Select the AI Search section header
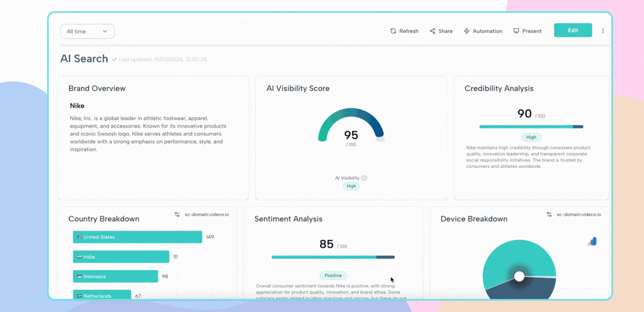The height and width of the screenshot is (312, 644). click(84, 59)
